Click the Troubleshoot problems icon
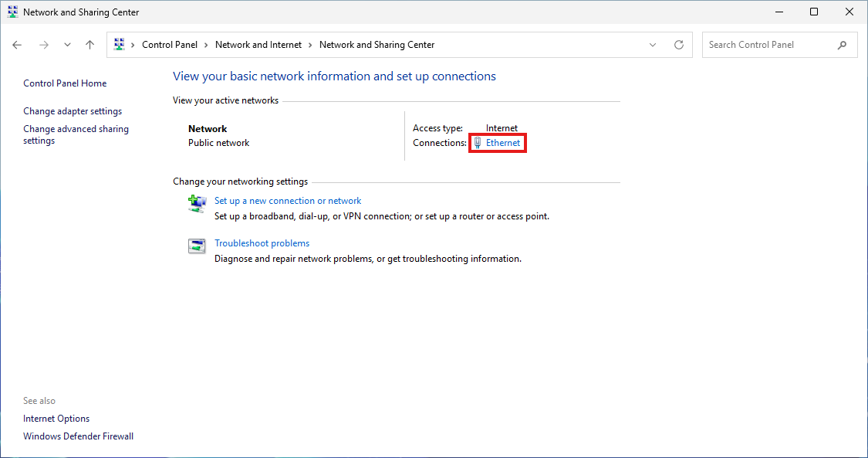This screenshot has width=868, height=458. click(x=197, y=246)
